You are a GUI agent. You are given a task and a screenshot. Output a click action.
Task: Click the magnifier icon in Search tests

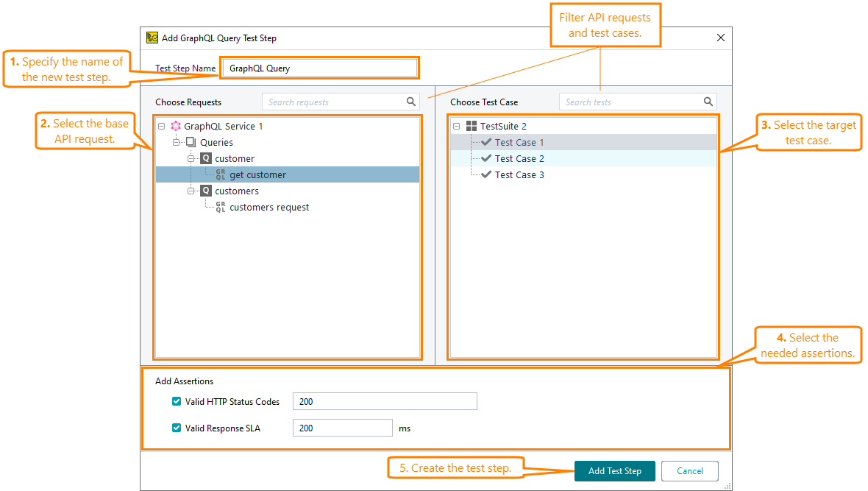[x=708, y=101]
